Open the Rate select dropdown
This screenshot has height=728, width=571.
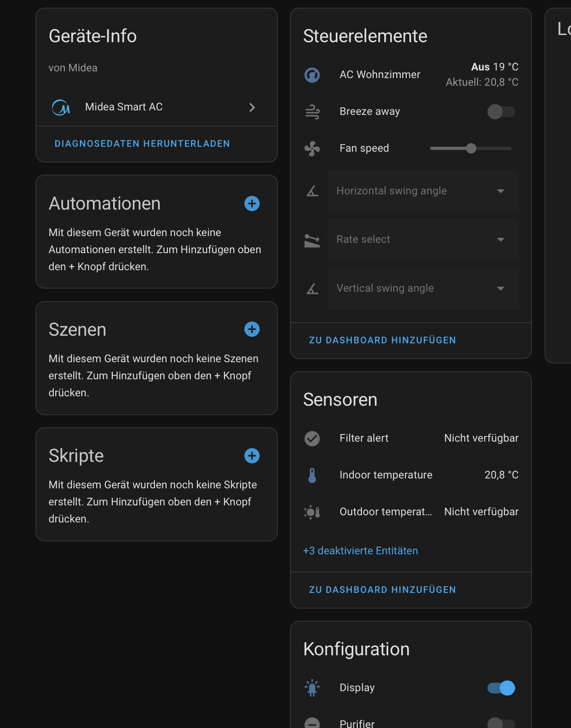click(422, 240)
